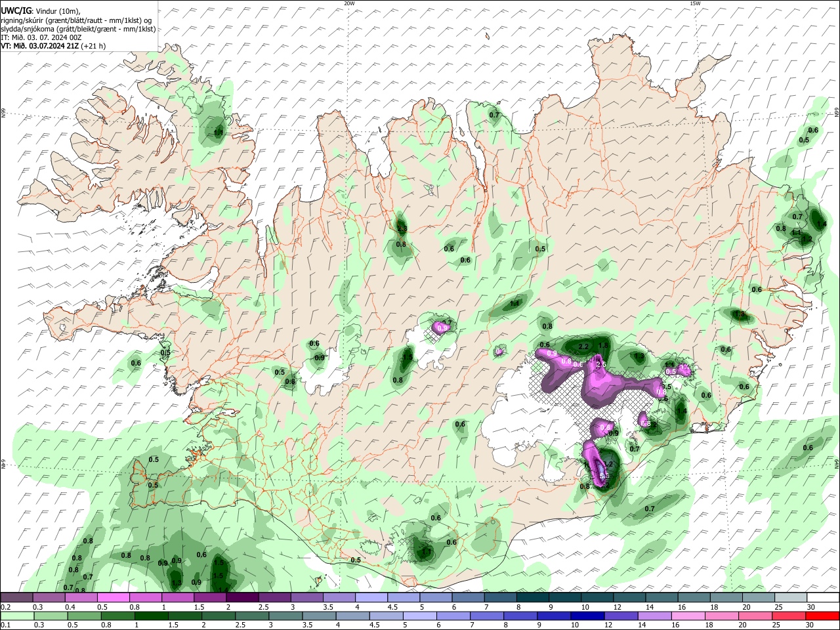840x630 pixels.
Task: Pick palest green rain swatch between 0.1 and 0.3
Action: click(x=16, y=616)
